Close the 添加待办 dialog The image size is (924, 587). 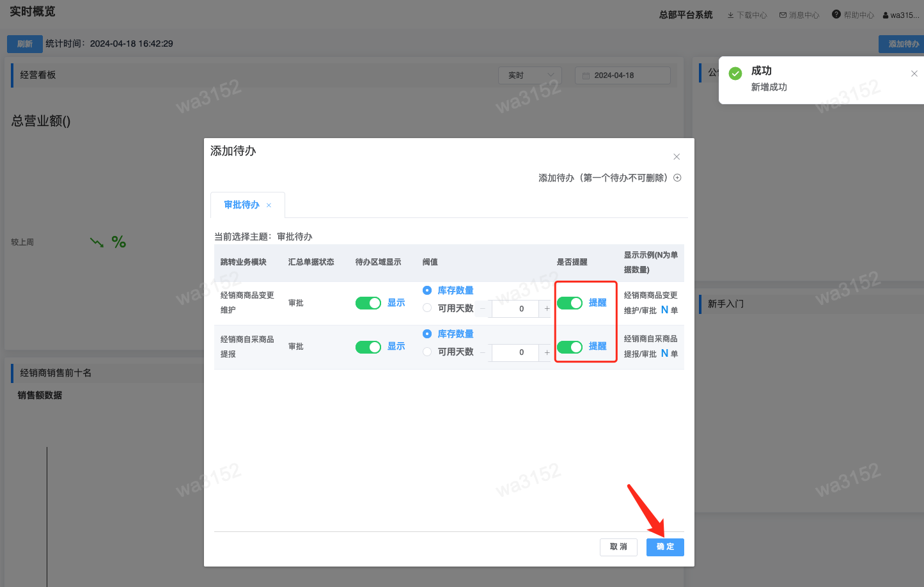point(677,157)
